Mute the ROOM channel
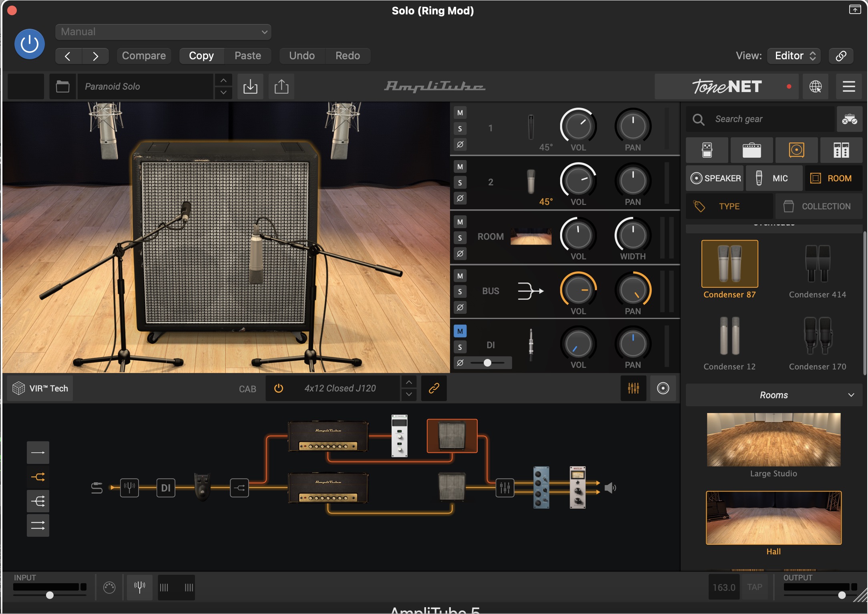Viewport: 868px width, 614px height. coord(460,222)
